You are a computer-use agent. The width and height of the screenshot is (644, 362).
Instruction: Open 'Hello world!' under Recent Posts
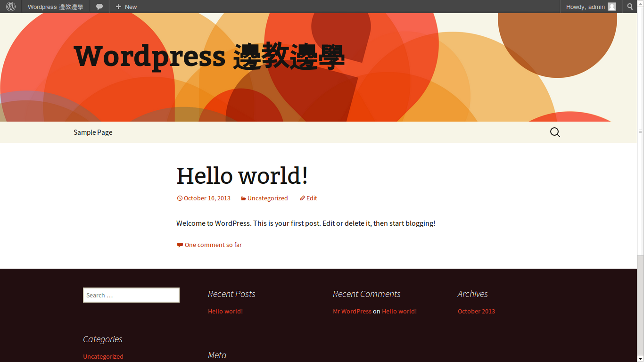coord(225,311)
